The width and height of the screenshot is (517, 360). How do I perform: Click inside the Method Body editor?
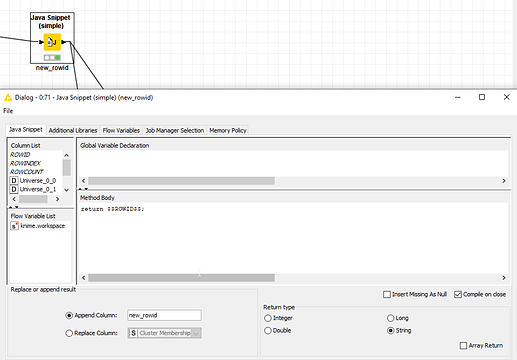(293, 238)
